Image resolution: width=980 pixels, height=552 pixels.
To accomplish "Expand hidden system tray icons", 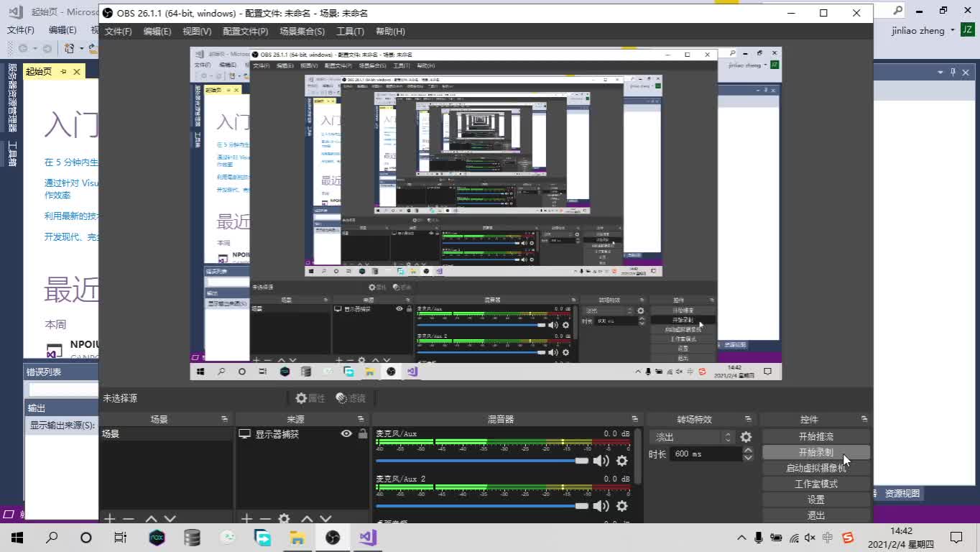I will coord(741,538).
